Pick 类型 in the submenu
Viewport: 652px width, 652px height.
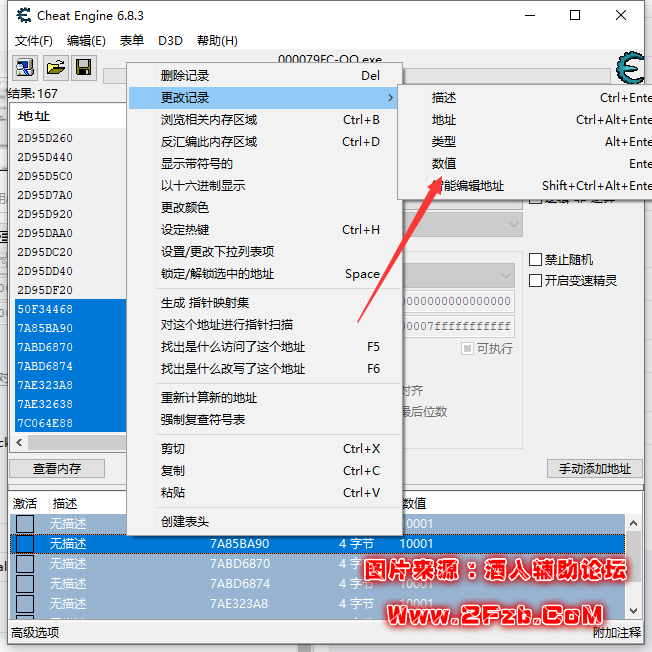pyautogui.click(x=526, y=142)
